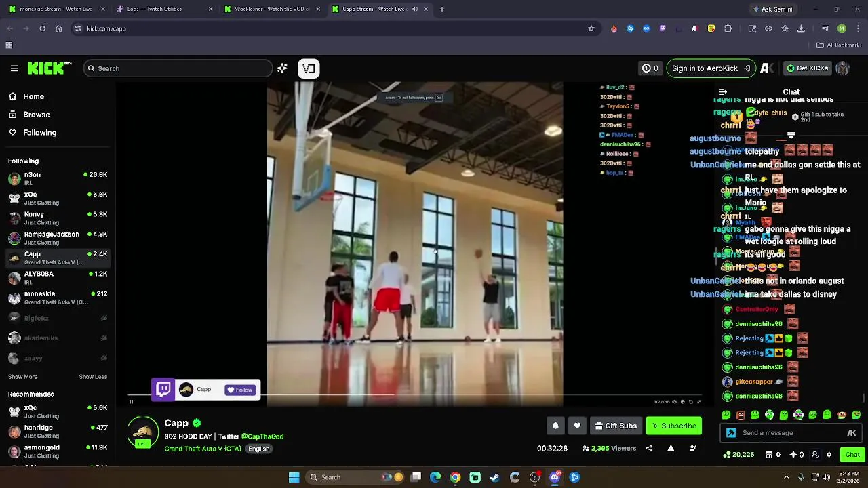
Task: Click the Send a message input
Action: [791, 433]
